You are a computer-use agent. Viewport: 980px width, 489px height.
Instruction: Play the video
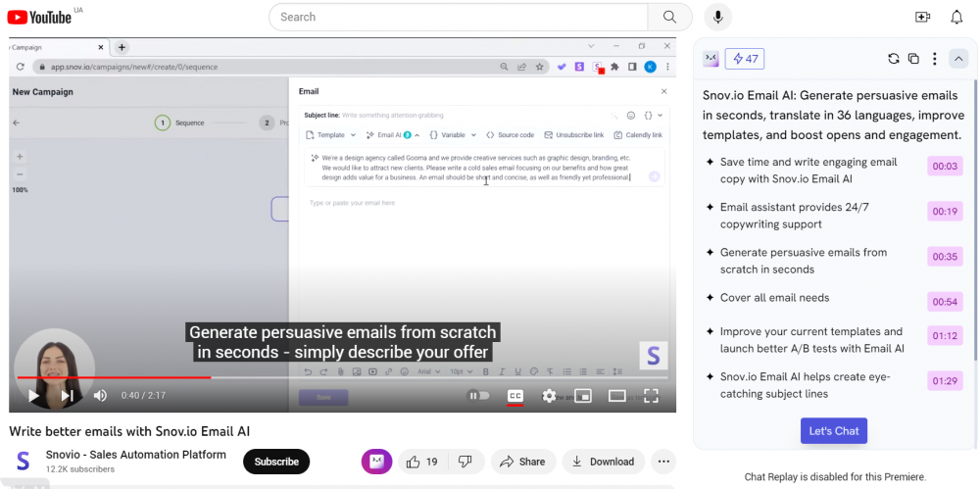[x=33, y=395]
